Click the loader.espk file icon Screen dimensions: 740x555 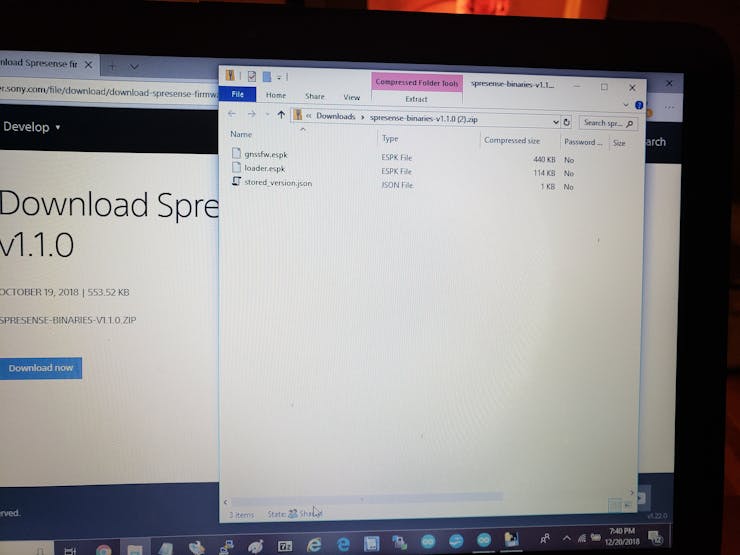click(236, 167)
